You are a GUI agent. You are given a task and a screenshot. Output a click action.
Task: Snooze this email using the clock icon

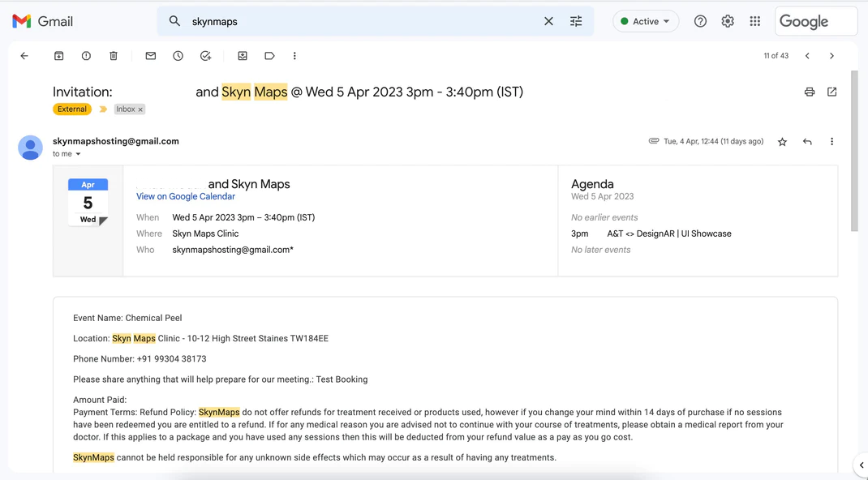pyautogui.click(x=178, y=56)
